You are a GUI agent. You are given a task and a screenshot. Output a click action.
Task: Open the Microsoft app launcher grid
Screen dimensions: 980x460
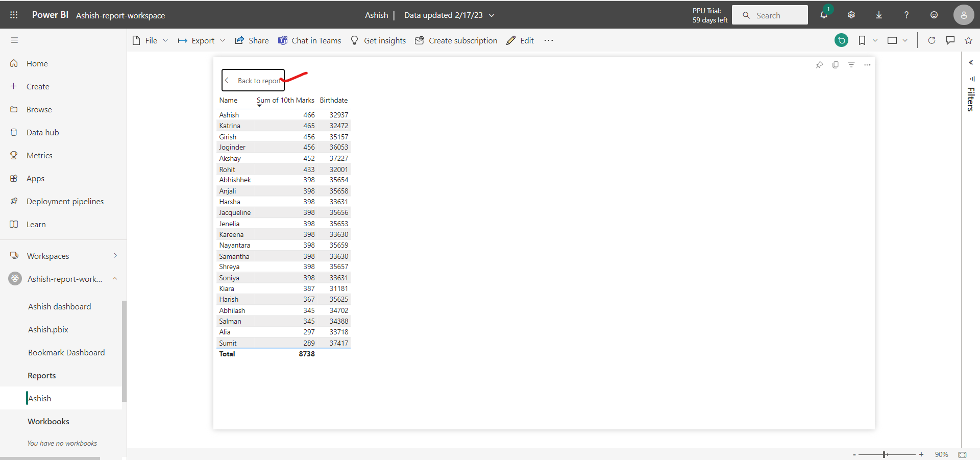14,15
